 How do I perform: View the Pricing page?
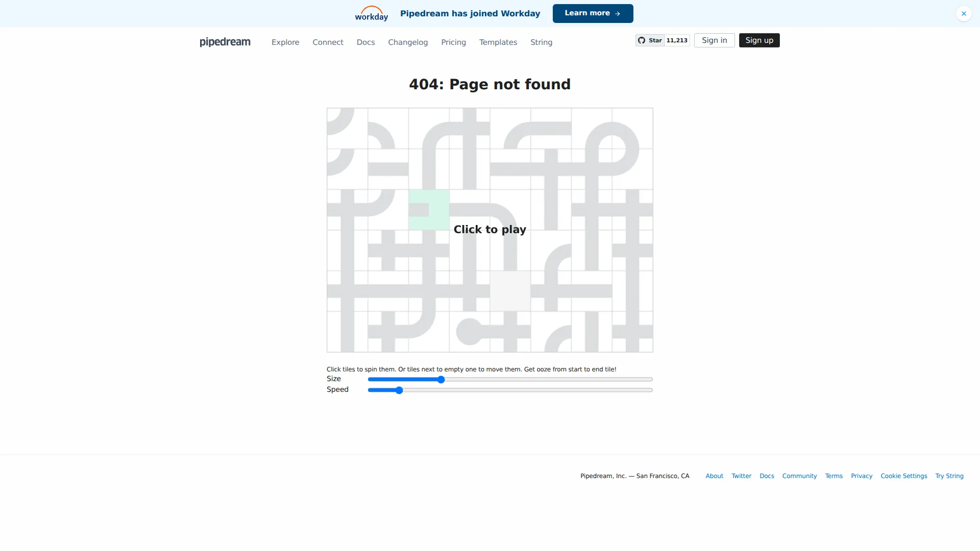[453, 42]
